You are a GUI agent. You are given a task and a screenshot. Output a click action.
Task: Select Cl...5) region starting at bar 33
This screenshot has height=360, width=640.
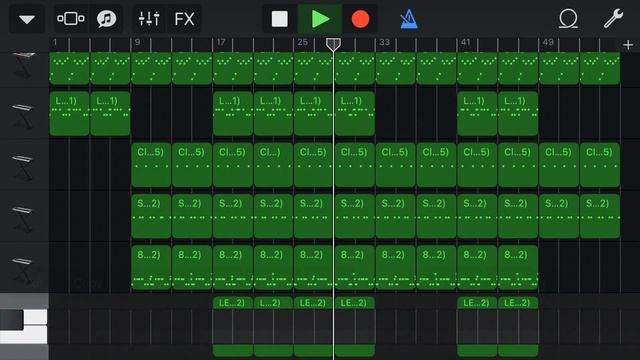click(396, 165)
